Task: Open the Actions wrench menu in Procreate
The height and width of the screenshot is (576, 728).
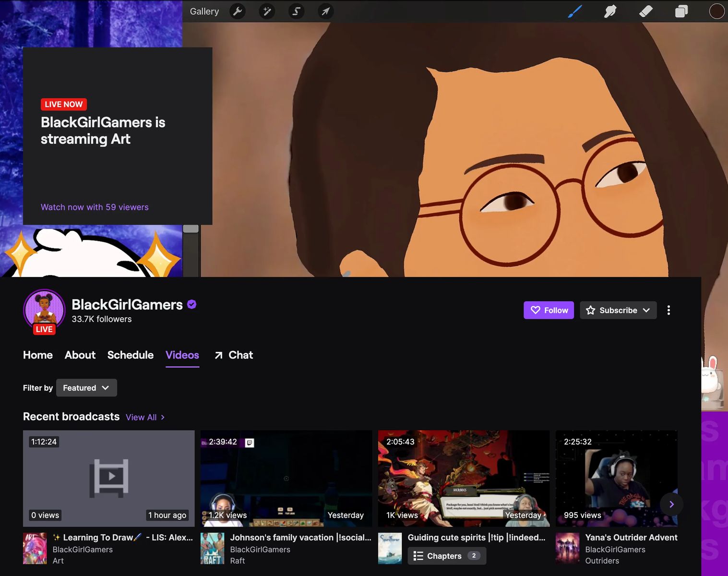Action: point(238,11)
